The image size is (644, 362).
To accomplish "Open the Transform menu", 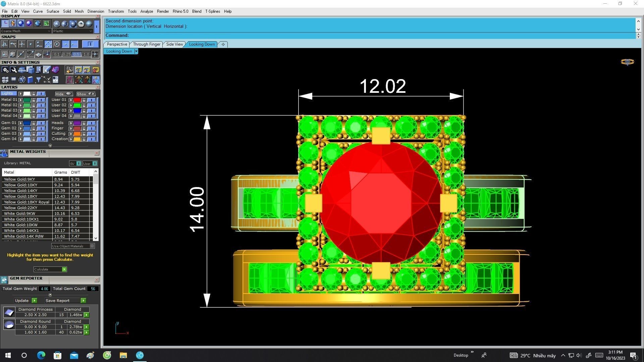I will point(116,11).
